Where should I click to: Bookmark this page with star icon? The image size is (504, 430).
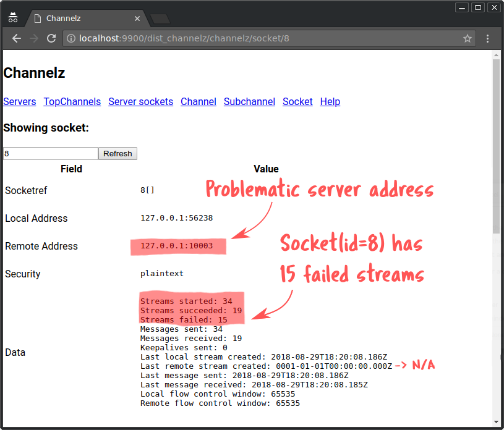click(468, 38)
